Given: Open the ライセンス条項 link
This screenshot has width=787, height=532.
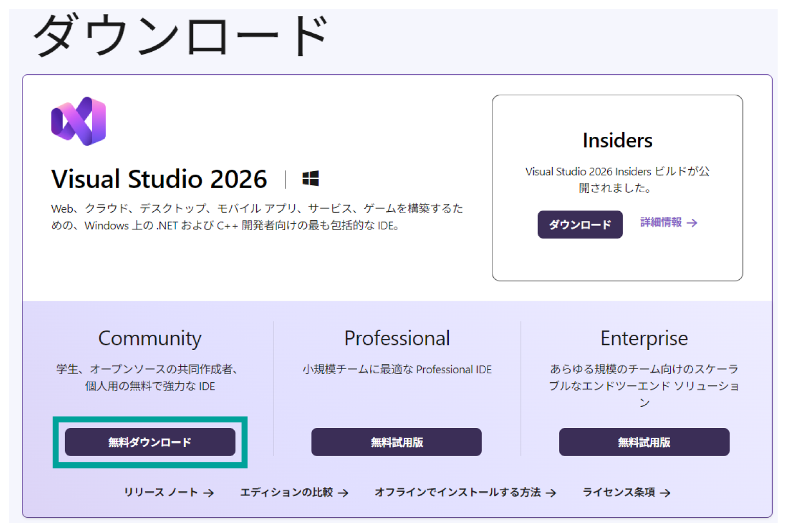Looking at the screenshot, I should point(619,492).
